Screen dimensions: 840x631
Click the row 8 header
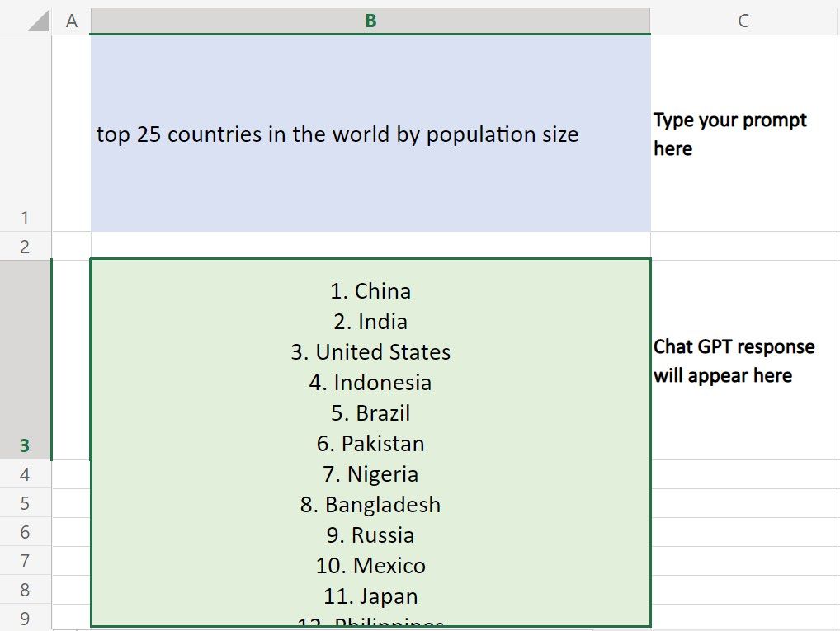pos(26,590)
